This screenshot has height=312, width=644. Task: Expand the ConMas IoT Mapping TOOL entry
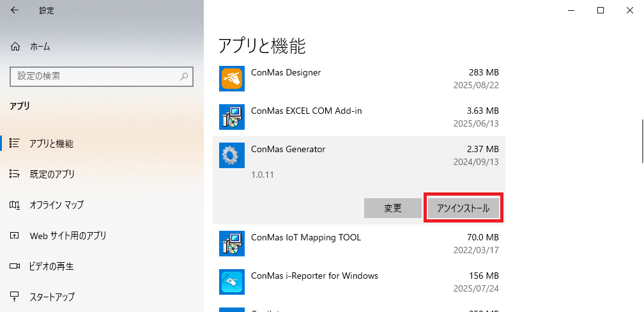pos(359,244)
